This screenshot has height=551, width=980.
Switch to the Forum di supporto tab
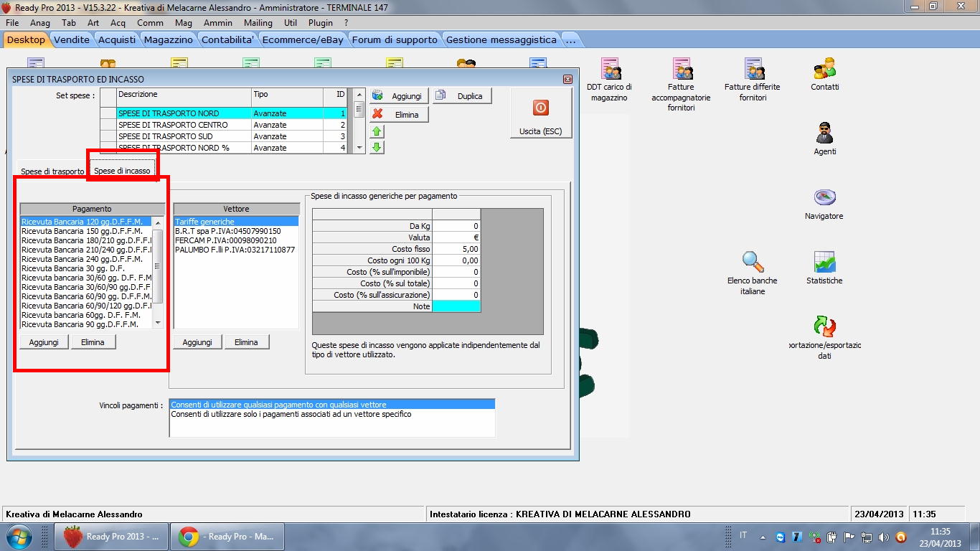click(x=395, y=40)
